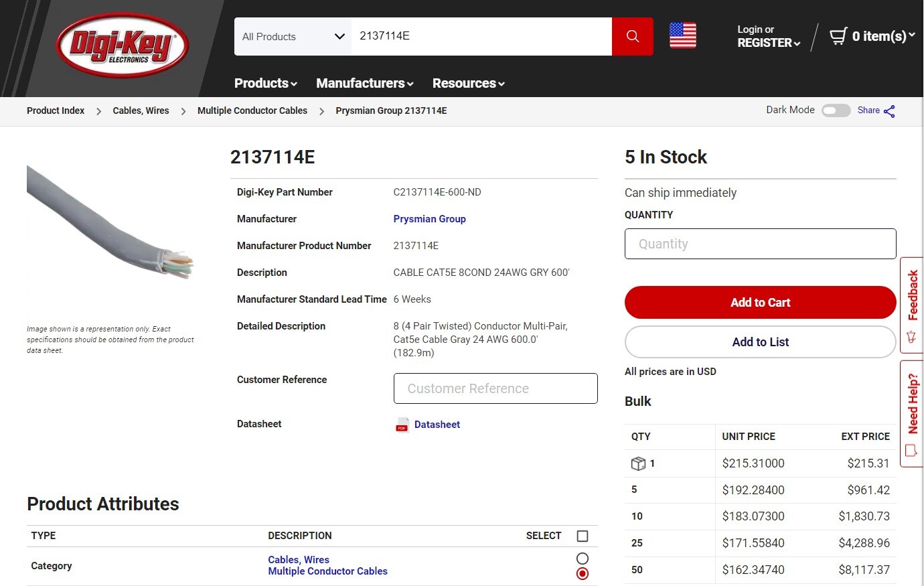Select the US flag country icon
The height and width of the screenshot is (586, 924).
tap(683, 35)
